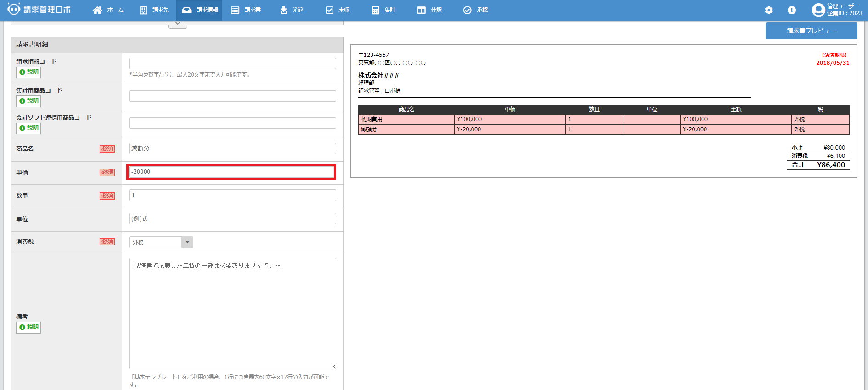Click the 請求書プレビュー button
Image resolution: width=868 pixels, height=390 pixels.
[811, 31]
